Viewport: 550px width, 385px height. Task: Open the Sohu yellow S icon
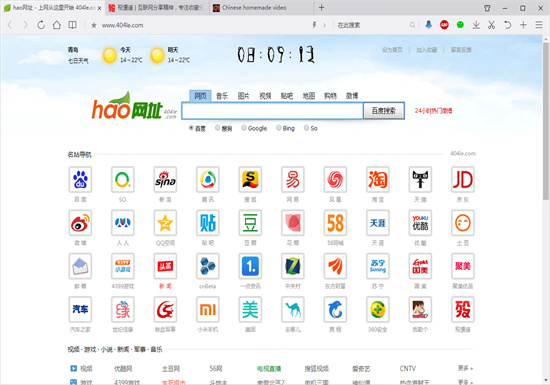coord(250,180)
